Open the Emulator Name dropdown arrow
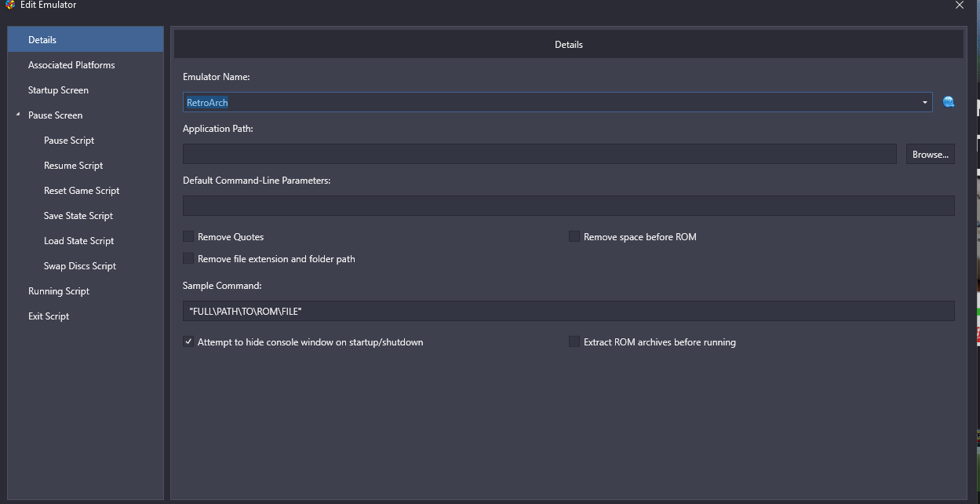 [925, 102]
